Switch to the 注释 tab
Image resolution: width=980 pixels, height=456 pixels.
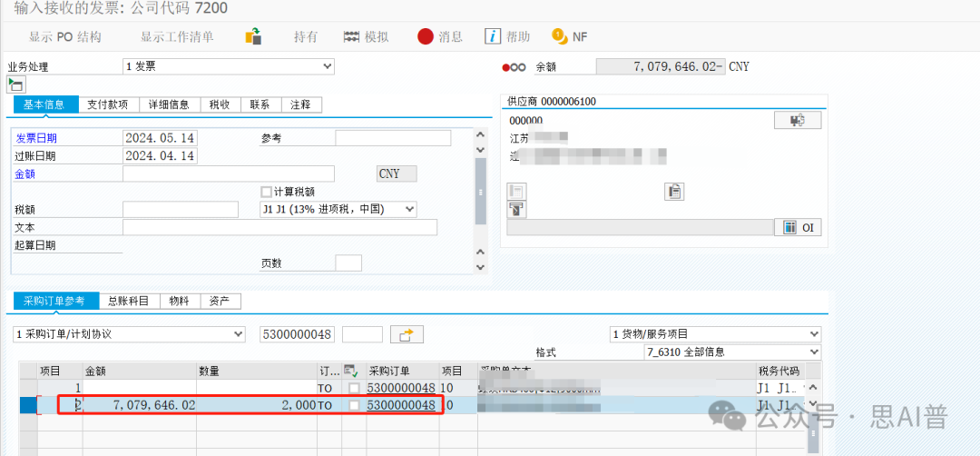pyautogui.click(x=301, y=104)
